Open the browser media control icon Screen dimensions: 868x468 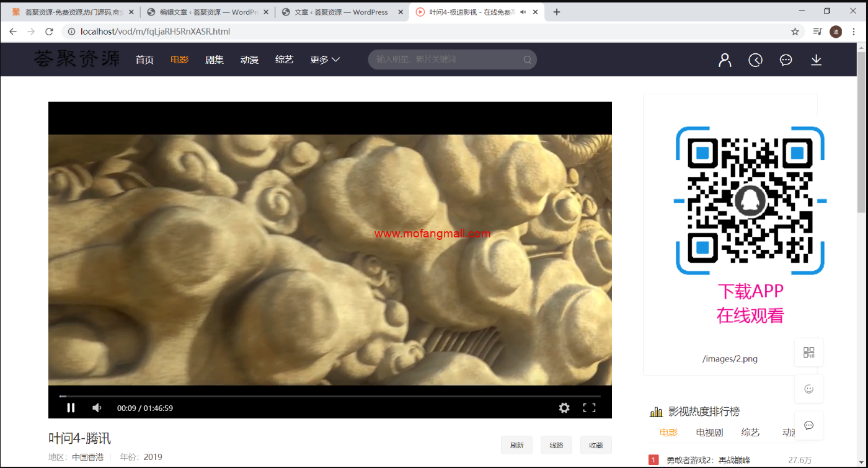[818, 31]
